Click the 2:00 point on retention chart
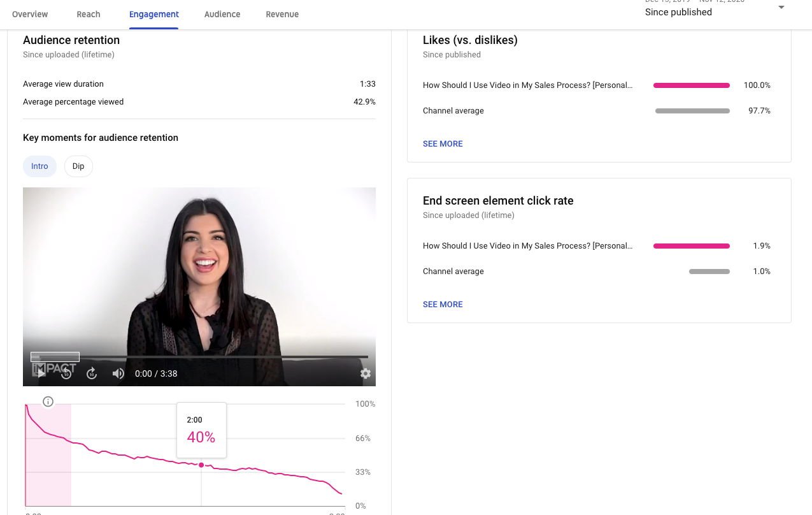 [x=201, y=465]
